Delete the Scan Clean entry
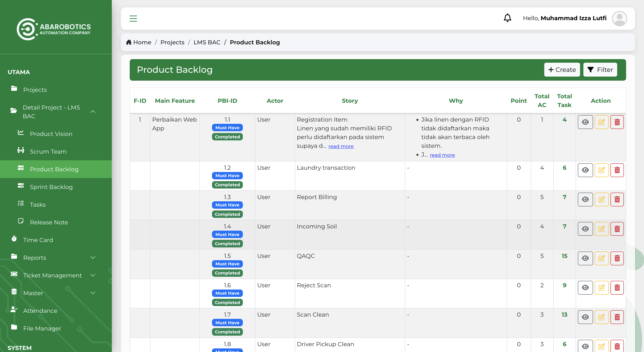This screenshot has width=644, height=352. click(617, 317)
